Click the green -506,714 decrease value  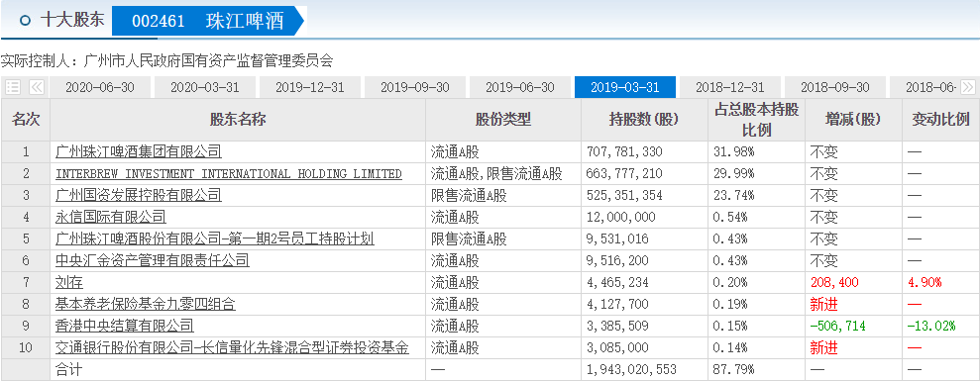(837, 326)
